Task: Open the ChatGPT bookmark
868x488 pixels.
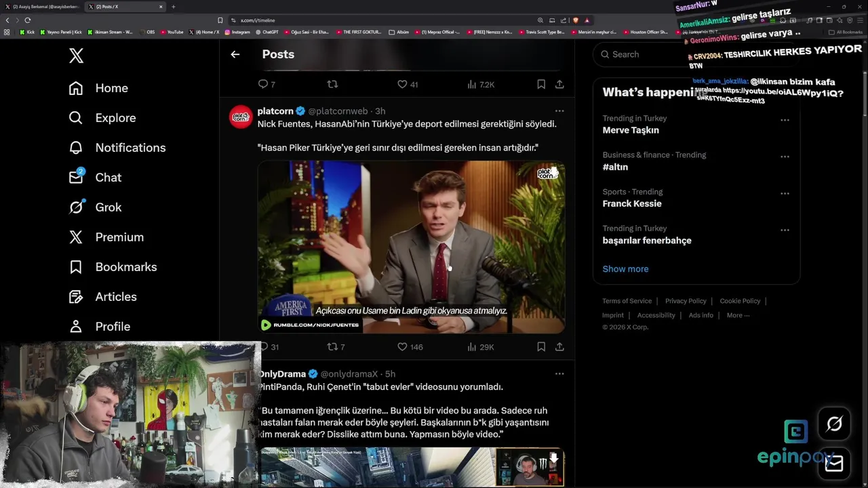Action: (x=267, y=32)
